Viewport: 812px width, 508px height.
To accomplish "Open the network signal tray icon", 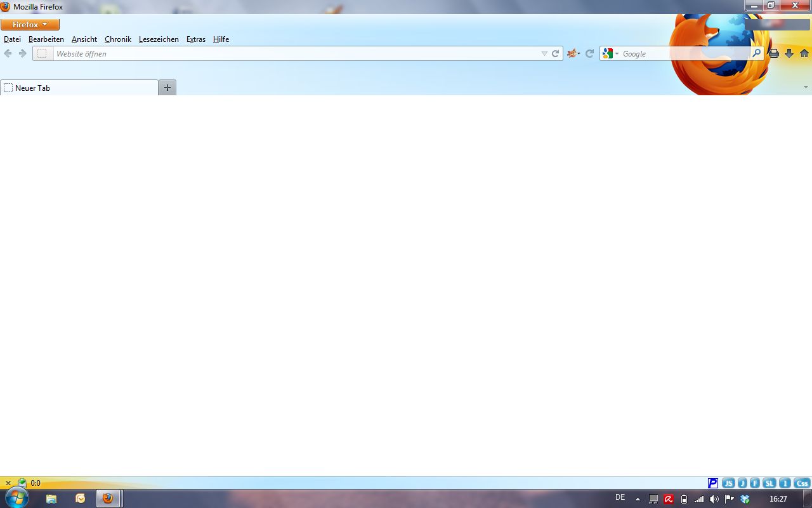I will [x=699, y=499].
